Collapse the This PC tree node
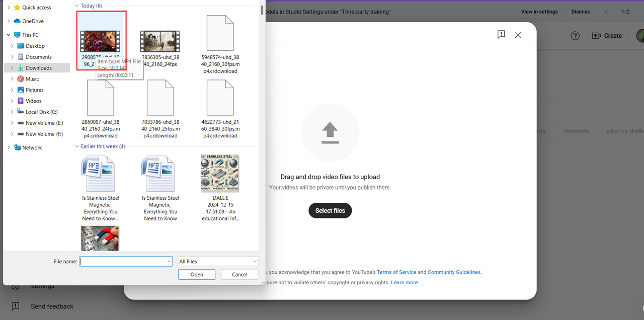Image resolution: width=644 pixels, height=320 pixels. click(9, 35)
